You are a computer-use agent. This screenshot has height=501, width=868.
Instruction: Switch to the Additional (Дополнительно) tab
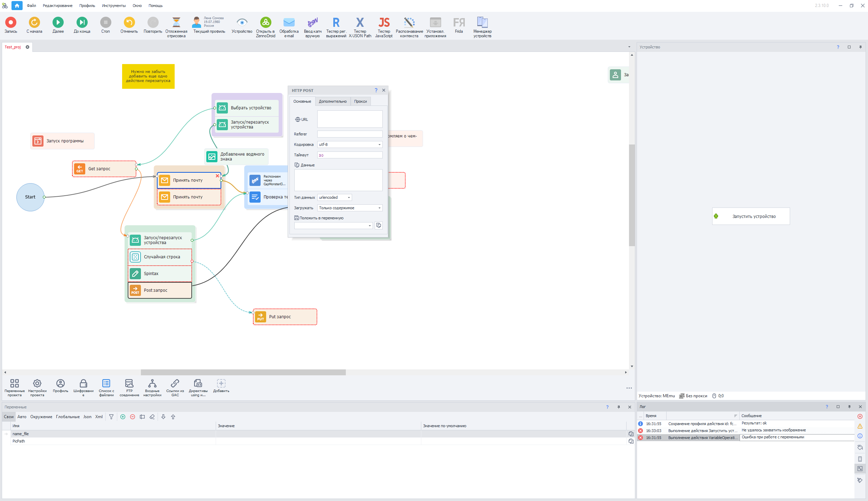coord(332,101)
